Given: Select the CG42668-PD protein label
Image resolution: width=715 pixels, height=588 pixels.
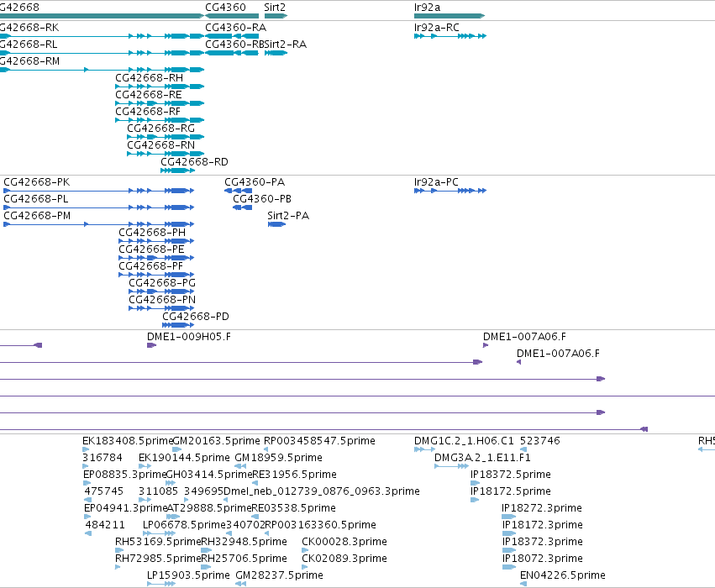Looking at the screenshot, I should coord(196,318).
